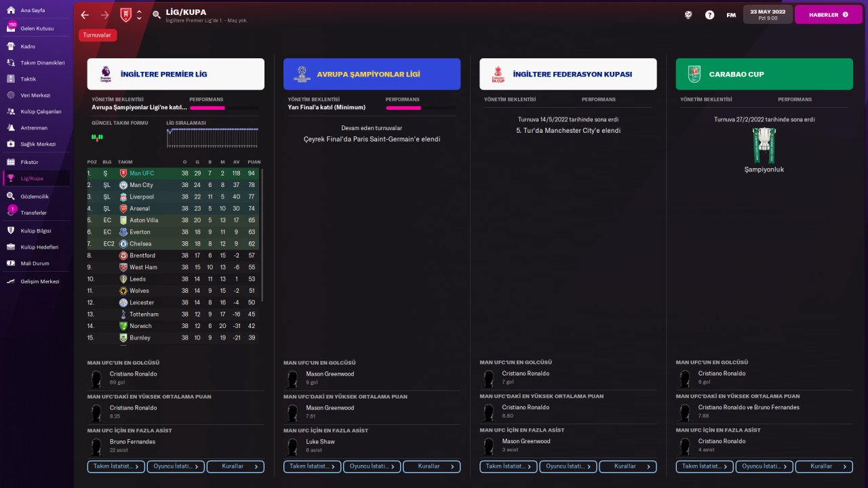Viewport: 868px width, 488px height.
Task: Open the help question mark icon
Action: [709, 15]
